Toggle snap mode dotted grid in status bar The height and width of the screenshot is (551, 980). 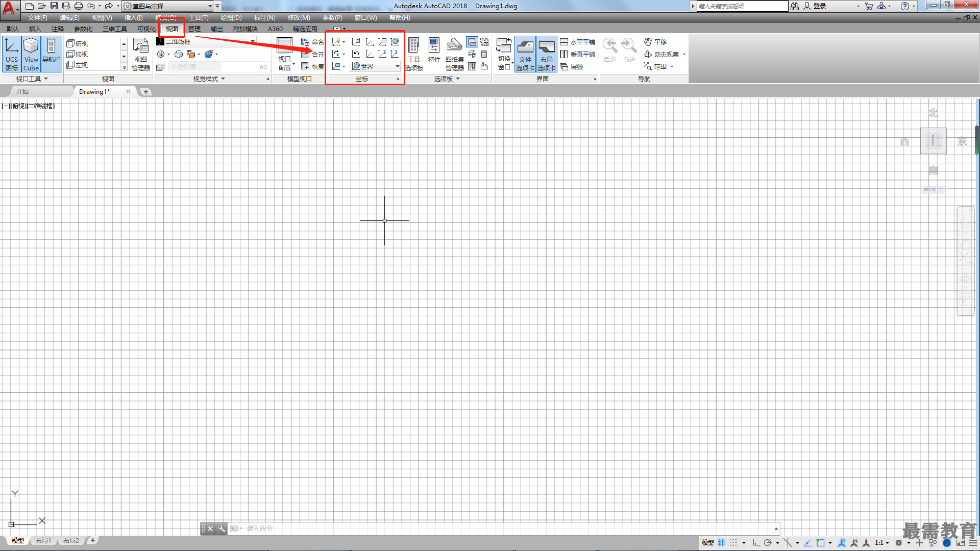[x=734, y=543]
